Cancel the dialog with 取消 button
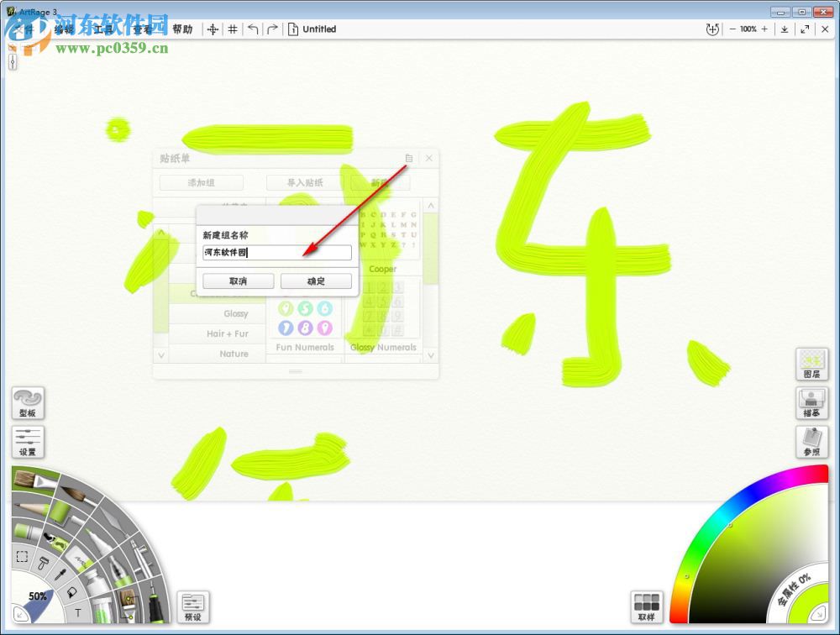Image resolution: width=840 pixels, height=635 pixels. coord(238,281)
